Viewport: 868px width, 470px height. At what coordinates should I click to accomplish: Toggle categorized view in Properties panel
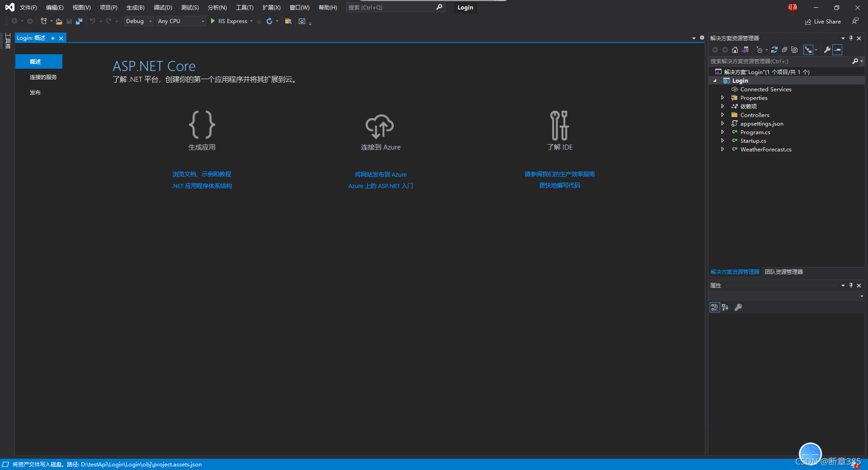(715, 307)
